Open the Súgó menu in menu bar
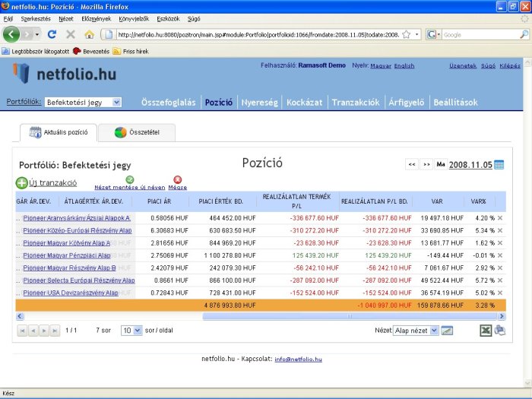Screen dimensions: 532x399 [194, 19]
